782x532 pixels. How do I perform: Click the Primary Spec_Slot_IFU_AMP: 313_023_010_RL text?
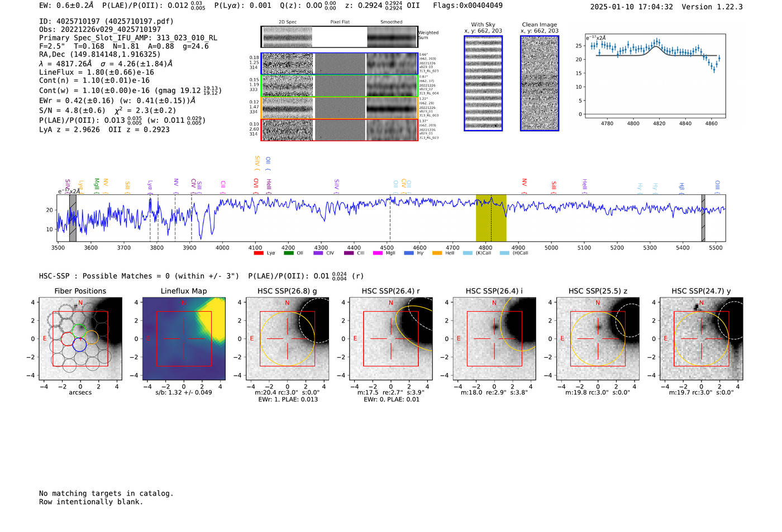tap(128, 38)
